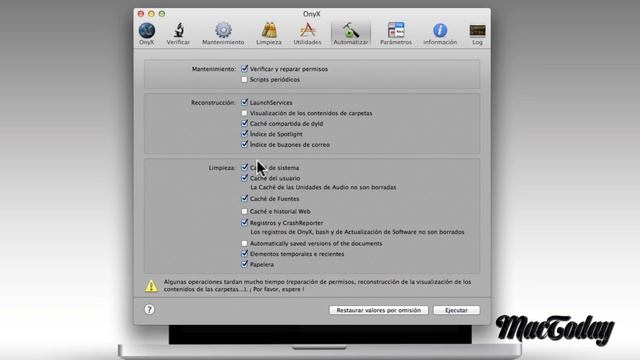Uncheck Verificar y reparar permisos

click(x=244, y=69)
